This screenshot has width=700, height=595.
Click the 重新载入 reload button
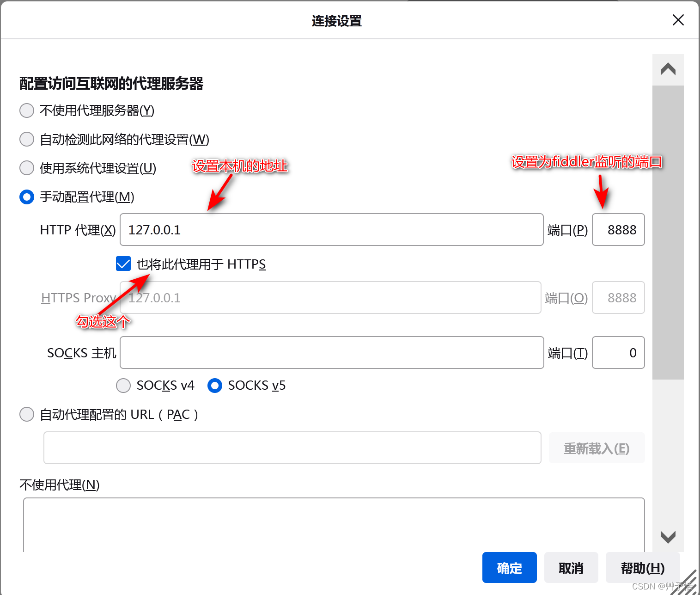(x=597, y=448)
